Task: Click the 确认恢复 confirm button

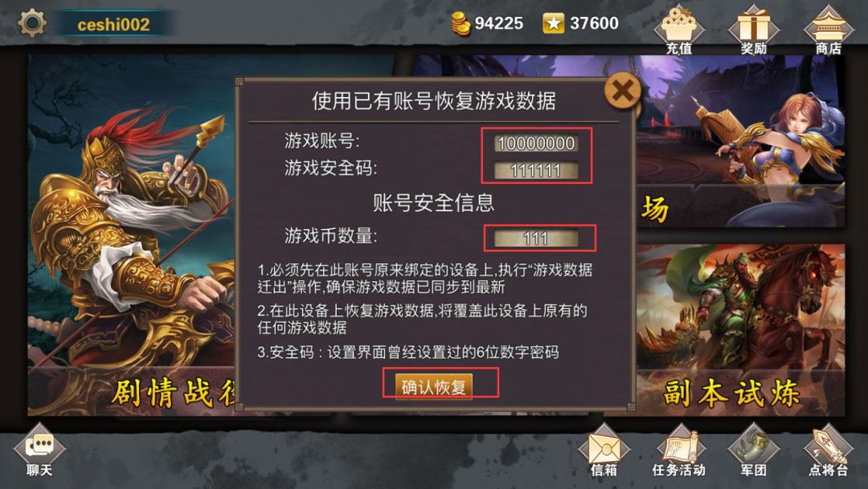Action: (434, 386)
